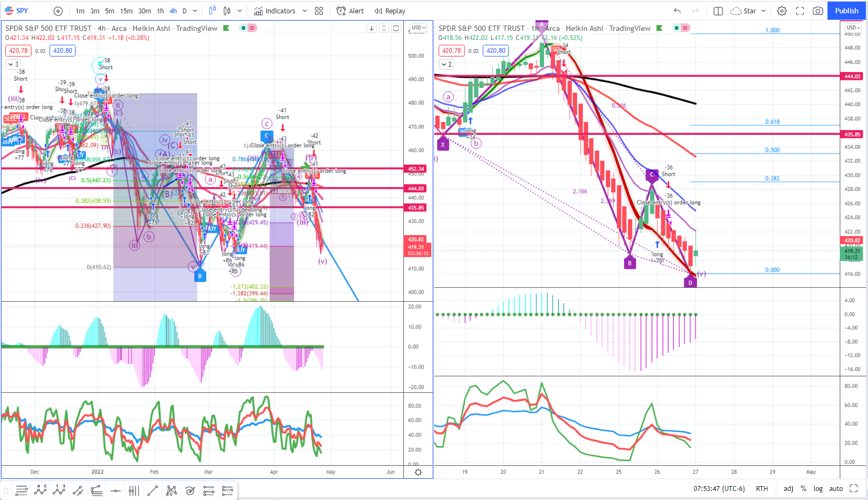
Task: Open the USD currency dropdown on 4h chart
Action: pyautogui.click(x=418, y=28)
